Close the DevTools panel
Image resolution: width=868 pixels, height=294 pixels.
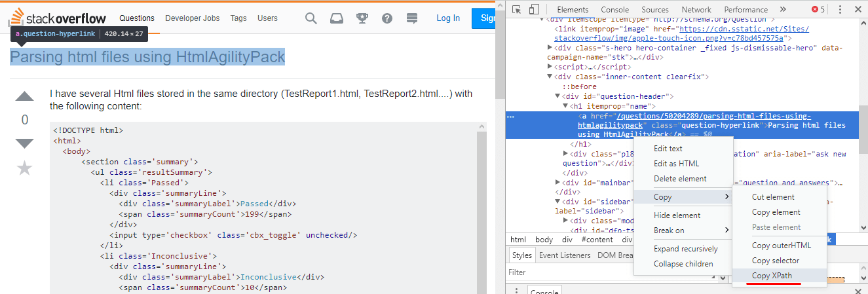point(858,9)
